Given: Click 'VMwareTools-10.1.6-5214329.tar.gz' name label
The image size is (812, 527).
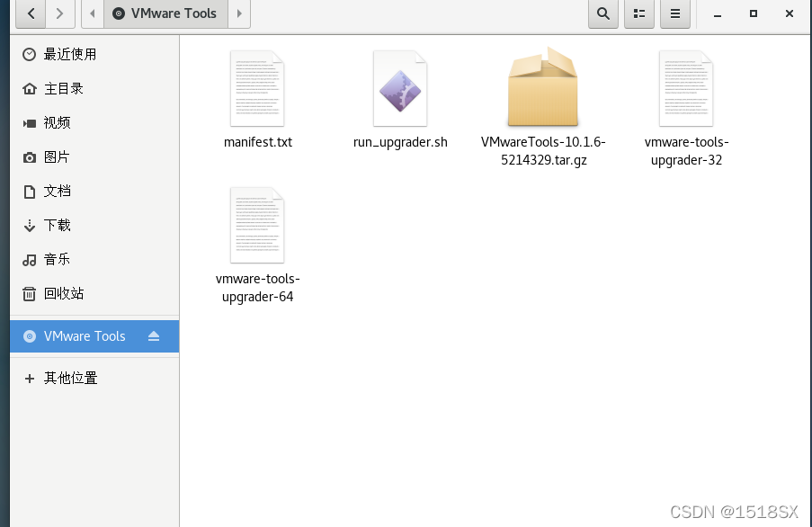Looking at the screenshot, I should coord(543,151).
